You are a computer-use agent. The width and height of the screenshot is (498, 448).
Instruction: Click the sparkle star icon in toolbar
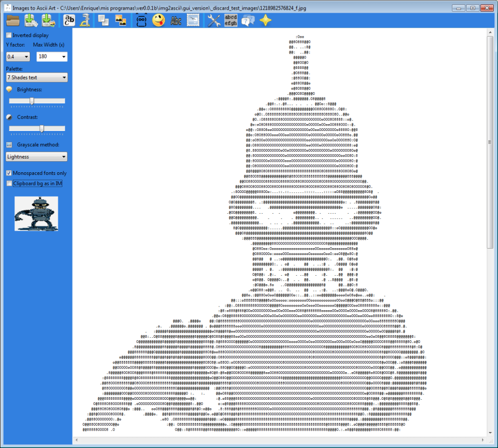coord(265,20)
